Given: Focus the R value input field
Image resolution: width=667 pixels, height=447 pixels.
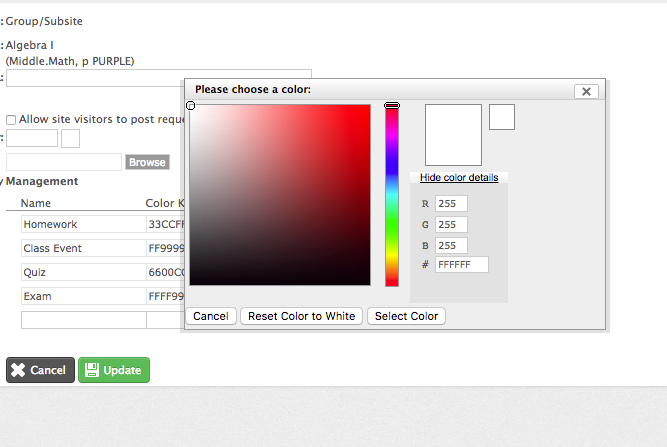Looking at the screenshot, I should (451, 205).
